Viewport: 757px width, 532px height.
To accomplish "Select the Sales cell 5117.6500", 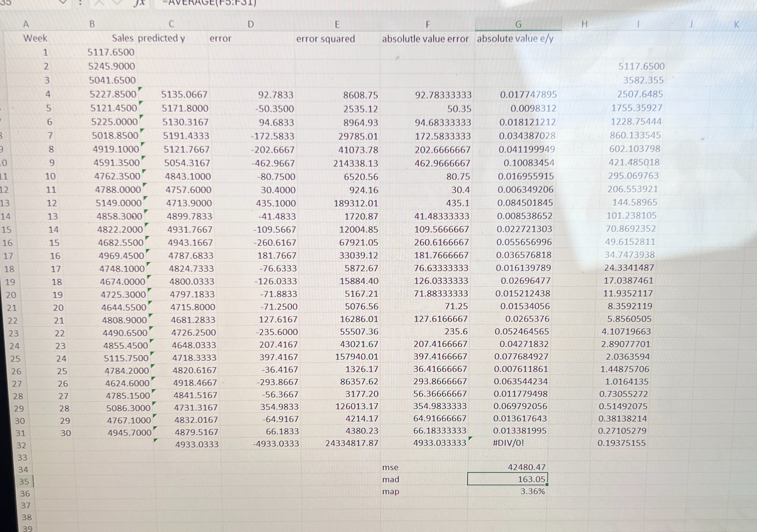I will click(x=111, y=53).
